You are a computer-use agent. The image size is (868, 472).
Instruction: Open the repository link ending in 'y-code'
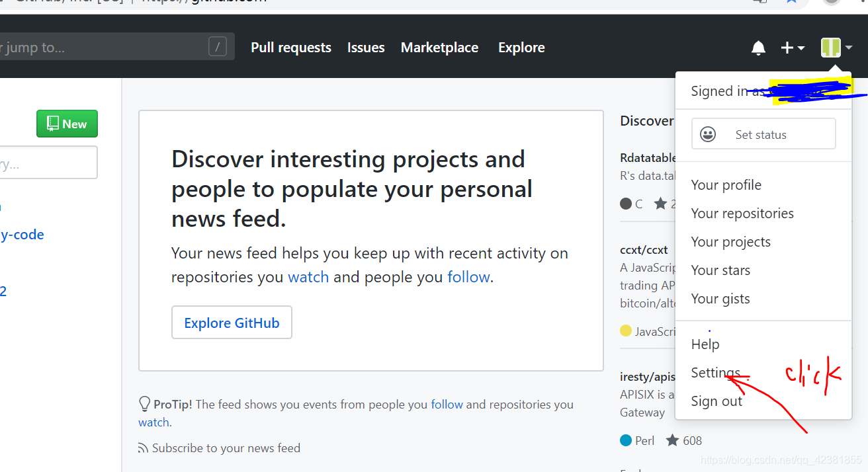22,235
